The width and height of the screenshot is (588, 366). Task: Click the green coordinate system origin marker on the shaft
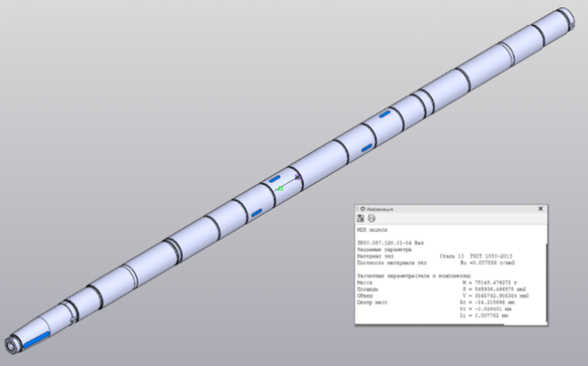(x=280, y=188)
